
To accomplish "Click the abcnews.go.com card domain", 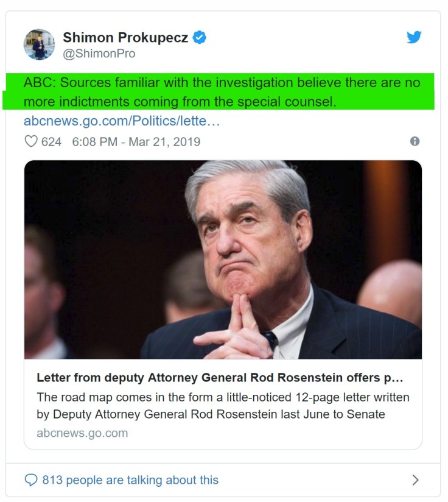I will (82, 433).
